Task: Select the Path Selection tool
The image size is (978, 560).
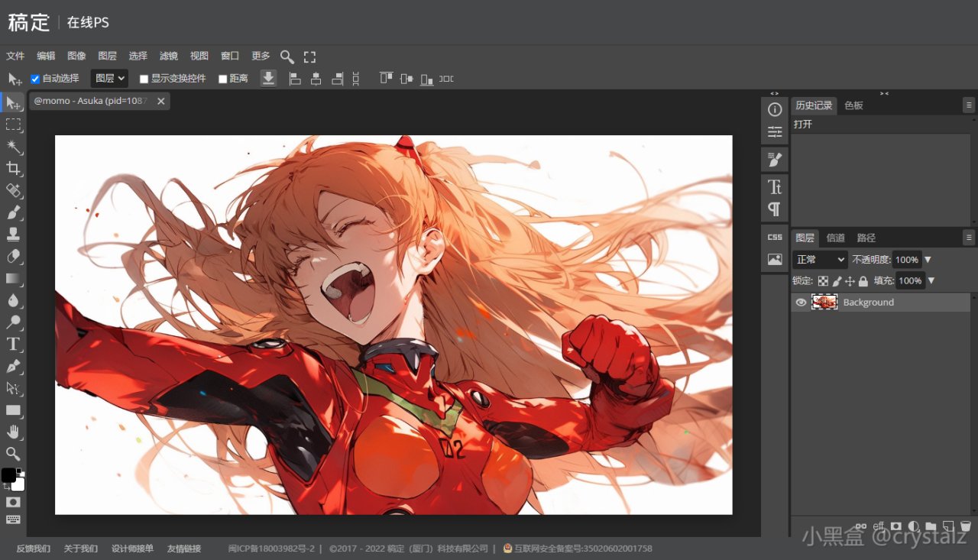Action: [13, 388]
